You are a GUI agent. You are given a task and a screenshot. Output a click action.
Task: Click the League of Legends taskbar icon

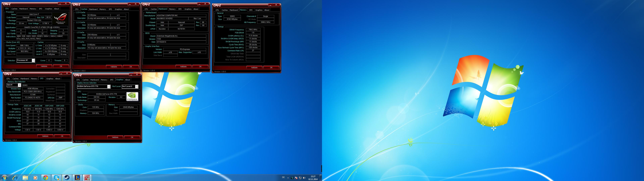pos(77,177)
